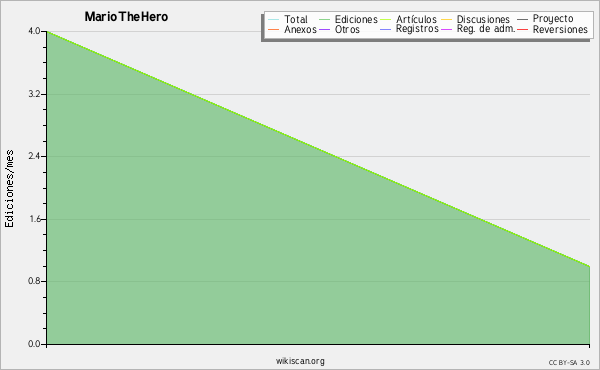Viewport: 600px width, 370px height.
Task: Click the 3.2 y-axis tick label
Action: [x=34, y=94]
